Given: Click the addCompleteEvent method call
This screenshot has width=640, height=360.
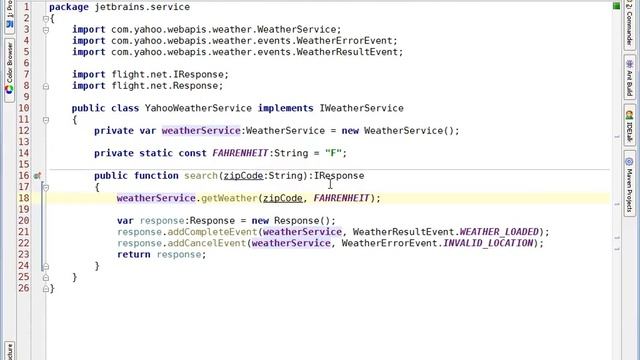Looking at the screenshot, I should pos(212,232).
